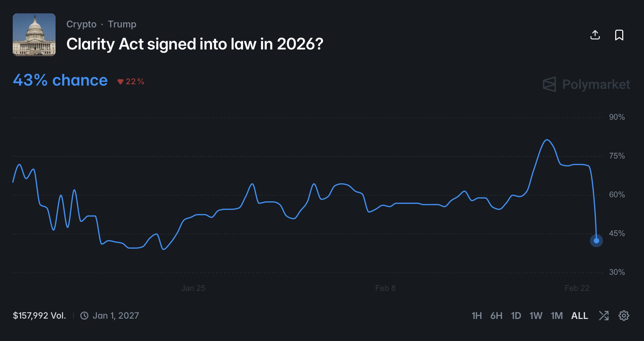644x341 pixels.
Task: Click the compare markets shuffle icon
Action: (604, 315)
